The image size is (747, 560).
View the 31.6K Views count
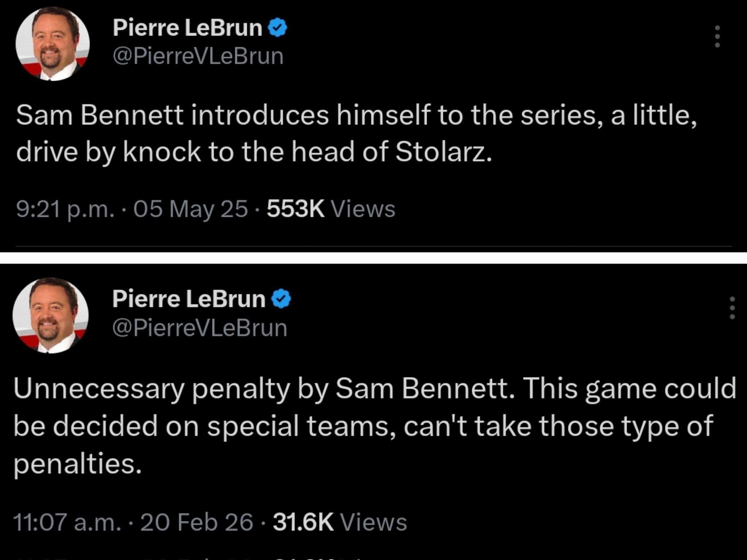[340, 522]
